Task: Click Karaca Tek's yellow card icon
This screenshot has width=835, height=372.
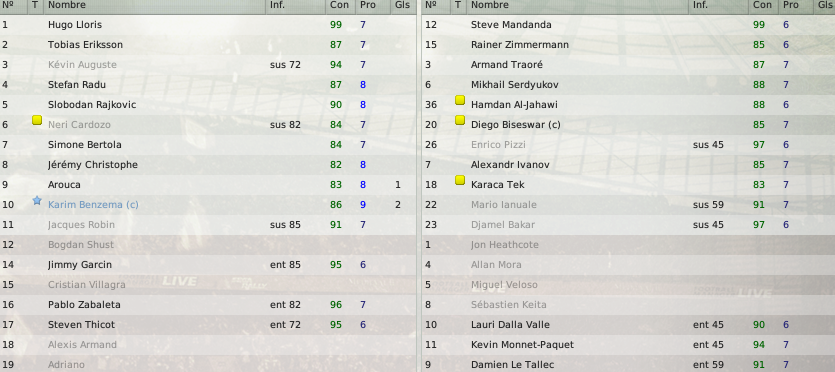Action: point(460,180)
